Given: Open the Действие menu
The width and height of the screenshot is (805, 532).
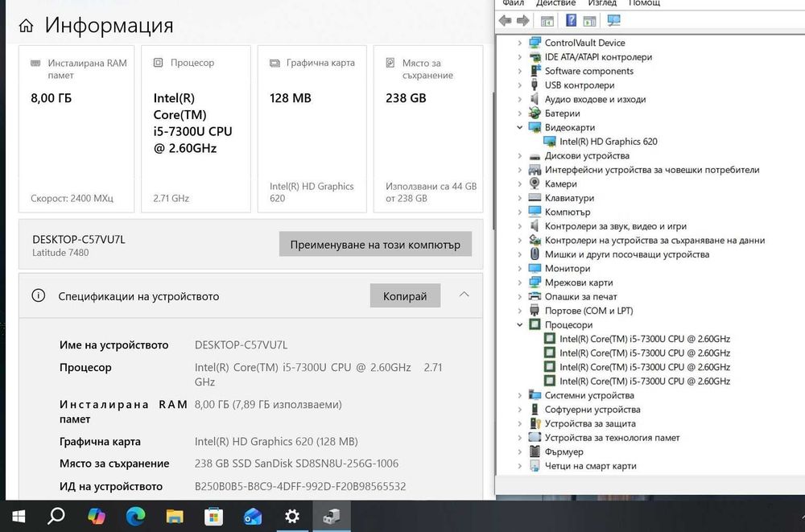Looking at the screenshot, I should point(555,3).
